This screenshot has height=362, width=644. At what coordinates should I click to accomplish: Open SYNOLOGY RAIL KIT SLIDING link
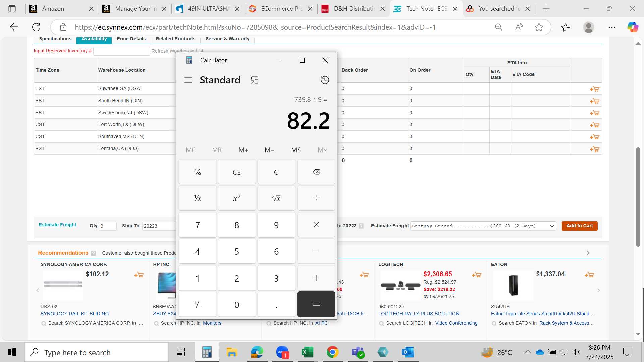[74, 314]
